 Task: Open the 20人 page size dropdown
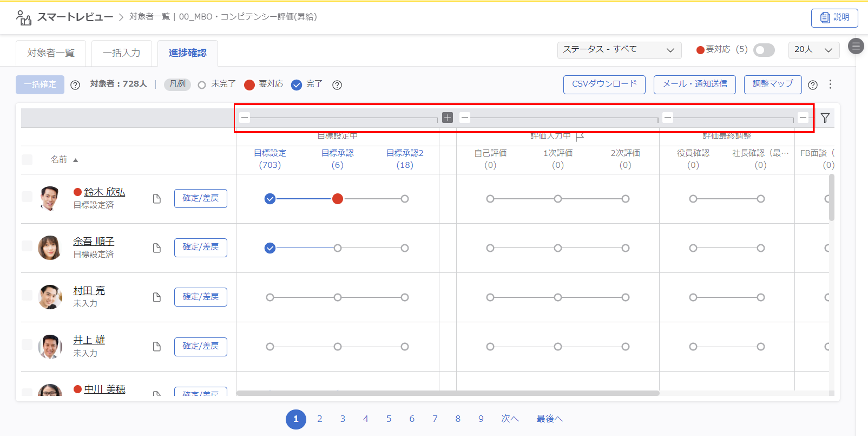pos(813,50)
